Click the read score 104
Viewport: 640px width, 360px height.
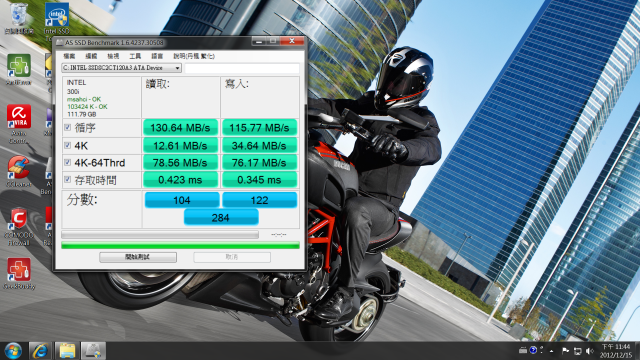[x=182, y=200]
